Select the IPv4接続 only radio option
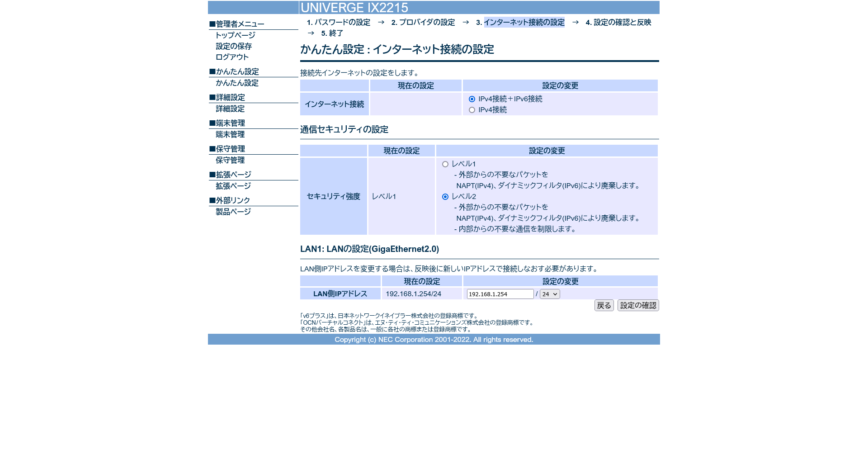Image resolution: width=868 pixels, height=450 pixels. [x=472, y=110]
